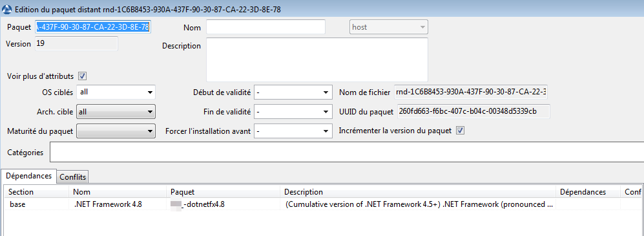
Task: Open the Fin de validité dropdown
Action: coord(293,111)
